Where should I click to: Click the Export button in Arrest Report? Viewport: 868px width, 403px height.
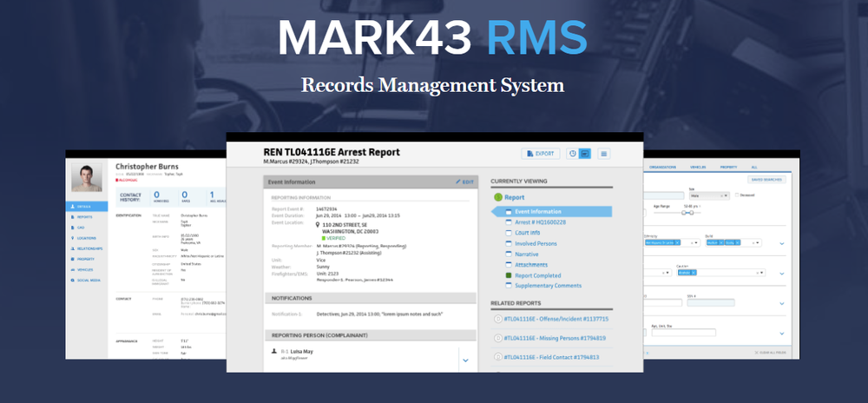[x=540, y=154]
